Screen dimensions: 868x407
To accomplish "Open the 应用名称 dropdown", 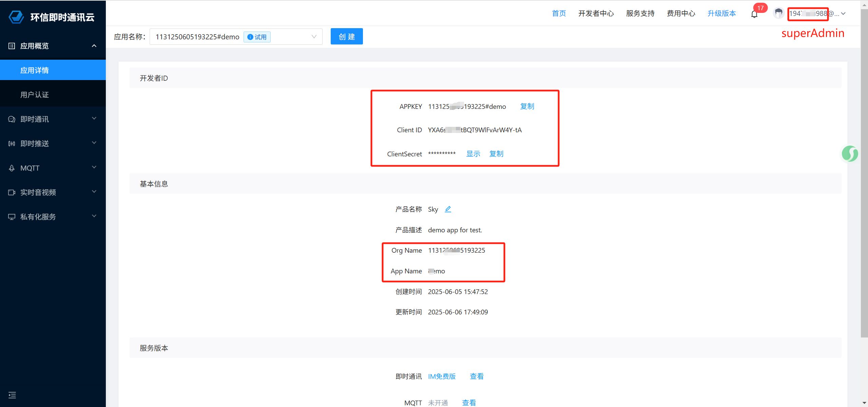I will (314, 37).
